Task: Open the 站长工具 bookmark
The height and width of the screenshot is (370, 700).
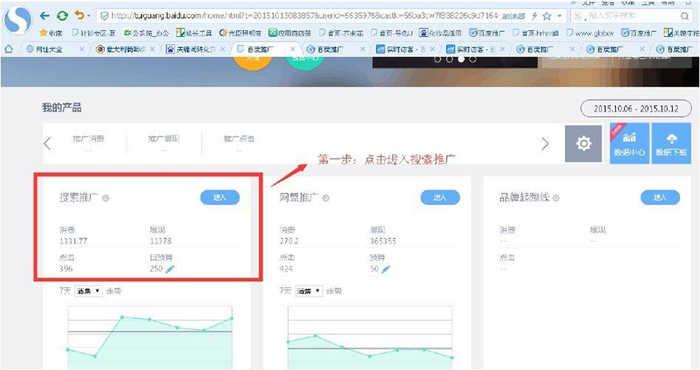Action: pyautogui.click(x=194, y=33)
